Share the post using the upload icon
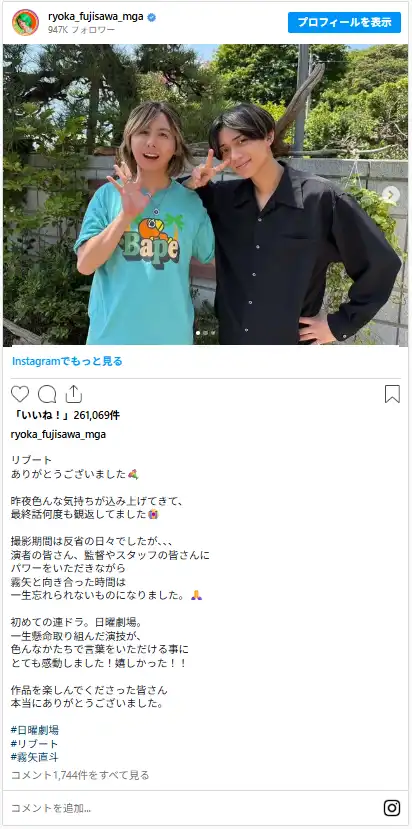The height and width of the screenshot is (829, 412). click(74, 394)
